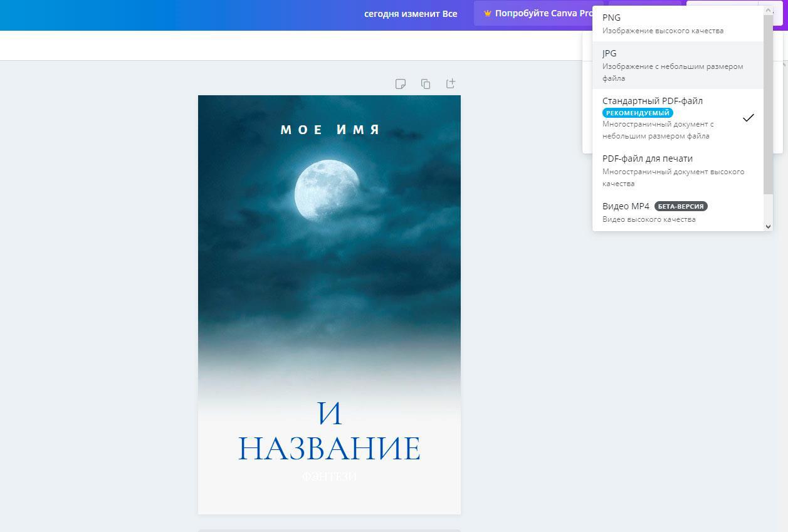788x532 pixels.
Task: Select the НАЗВАНИЕ title text
Action: point(329,449)
